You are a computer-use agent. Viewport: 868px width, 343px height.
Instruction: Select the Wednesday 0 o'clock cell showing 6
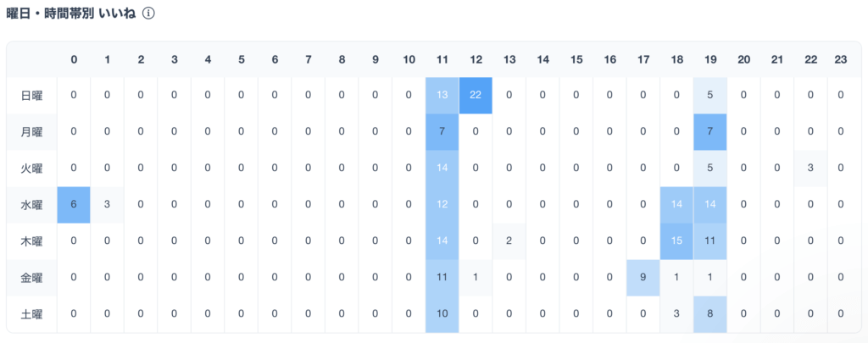click(74, 205)
